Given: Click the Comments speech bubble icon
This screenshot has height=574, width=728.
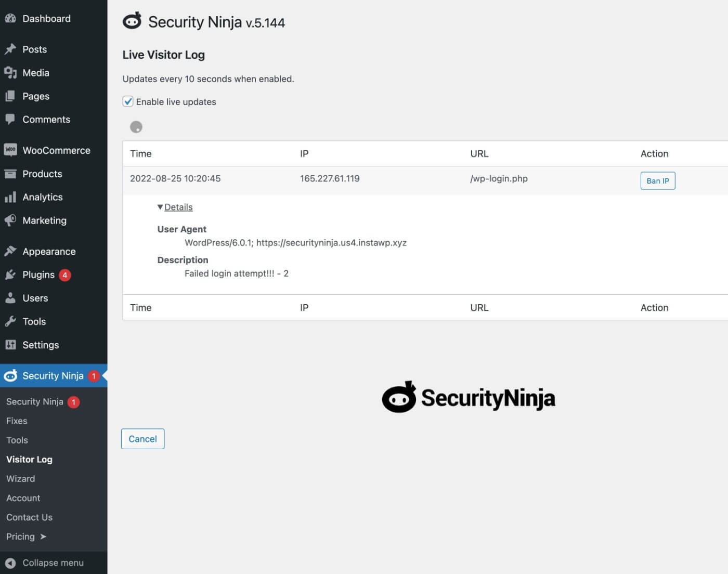Looking at the screenshot, I should pyautogui.click(x=10, y=120).
